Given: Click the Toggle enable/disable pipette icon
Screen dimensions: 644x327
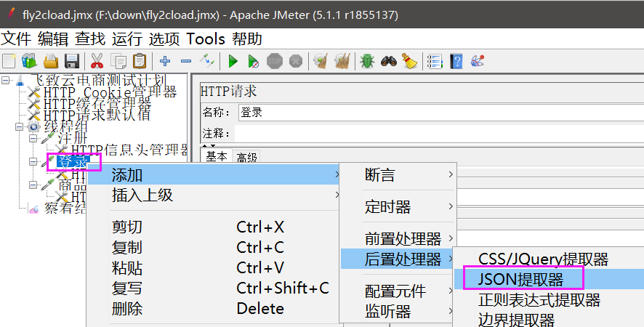Looking at the screenshot, I should pyautogui.click(x=207, y=61).
